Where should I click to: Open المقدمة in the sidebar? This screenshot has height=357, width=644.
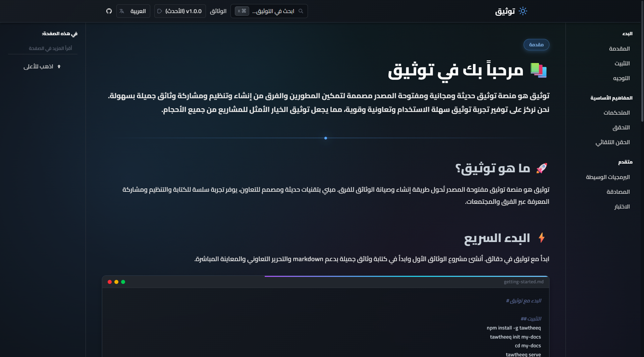(x=619, y=49)
